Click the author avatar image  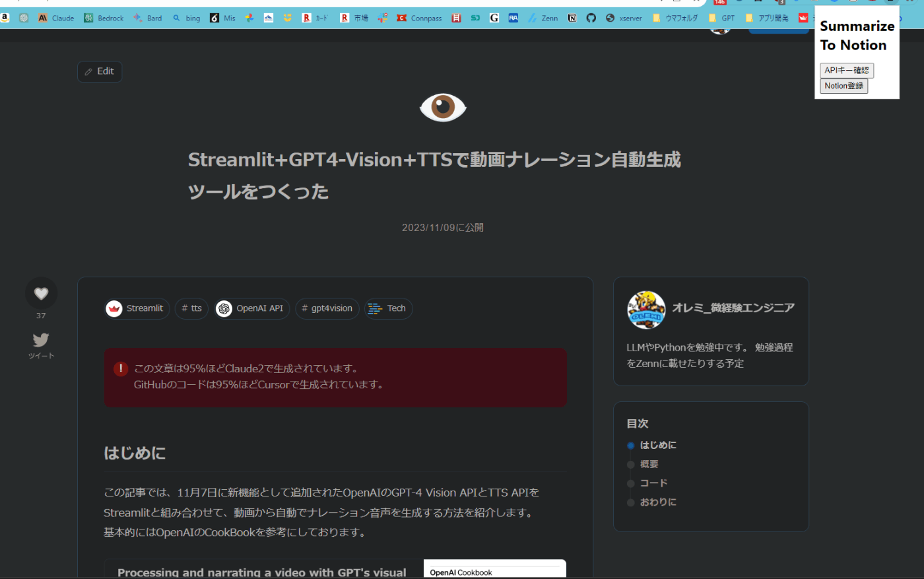(646, 310)
